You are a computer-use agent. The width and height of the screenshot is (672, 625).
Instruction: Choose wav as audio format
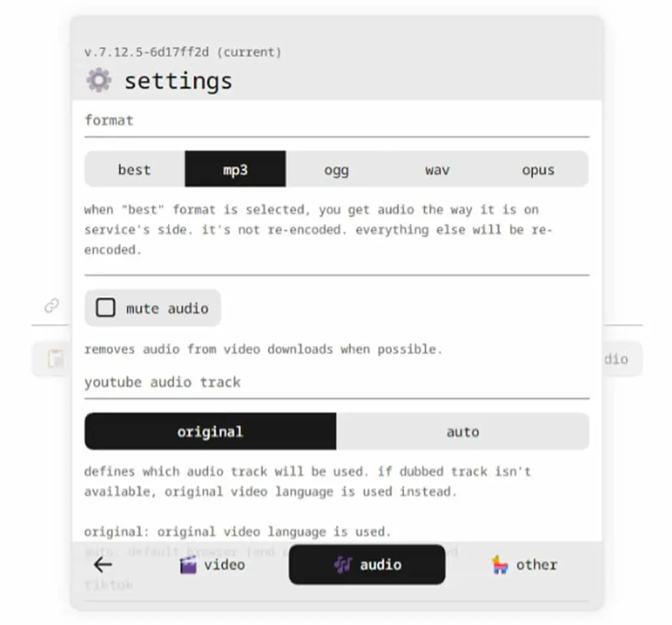pos(437,169)
